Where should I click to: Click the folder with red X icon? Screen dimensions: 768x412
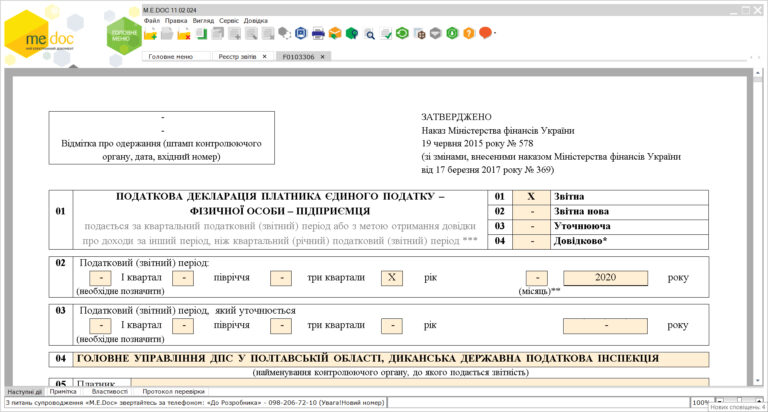pos(184,34)
